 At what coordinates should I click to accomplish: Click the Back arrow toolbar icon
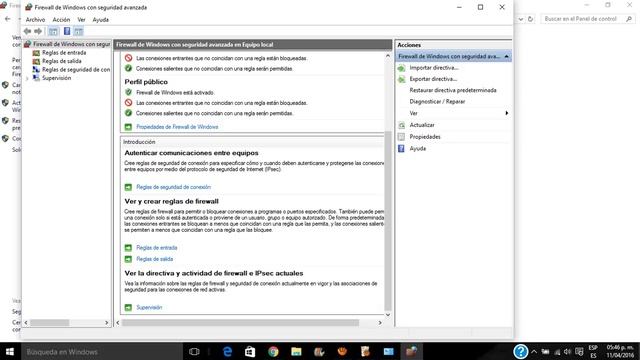[27, 31]
